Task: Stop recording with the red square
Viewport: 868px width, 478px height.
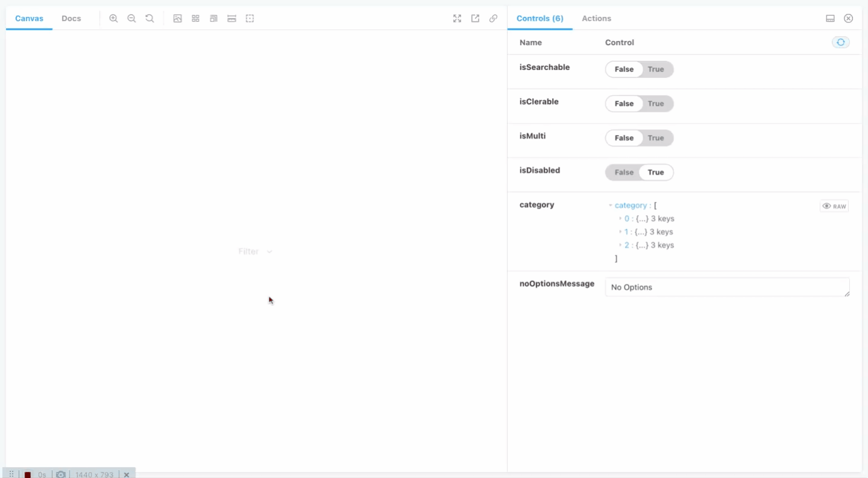Action: (28, 475)
